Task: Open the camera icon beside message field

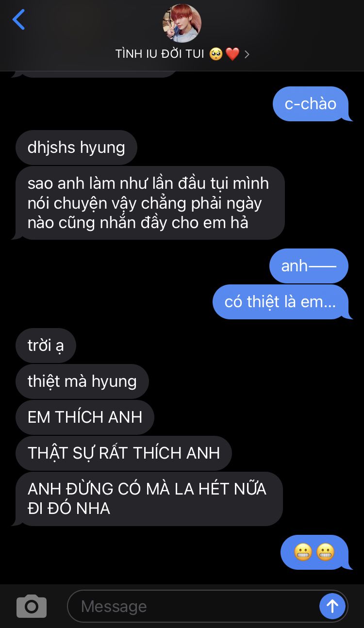Action: [32, 606]
